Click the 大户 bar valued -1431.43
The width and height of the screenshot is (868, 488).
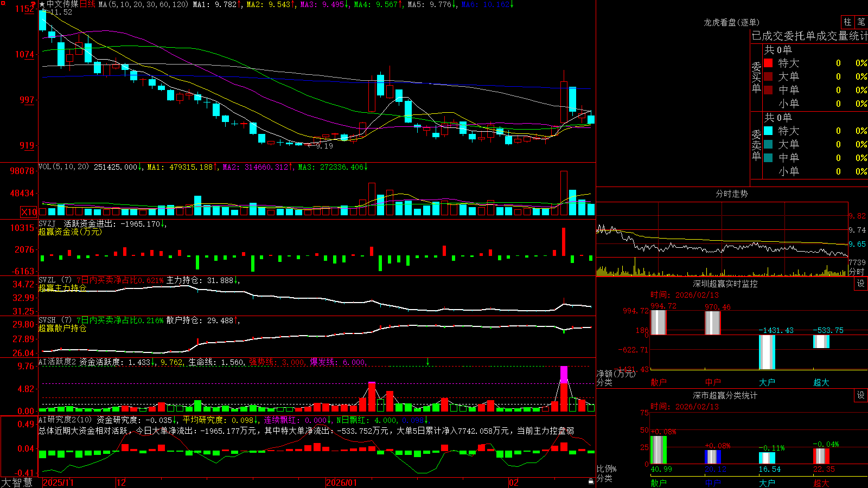coord(767,352)
